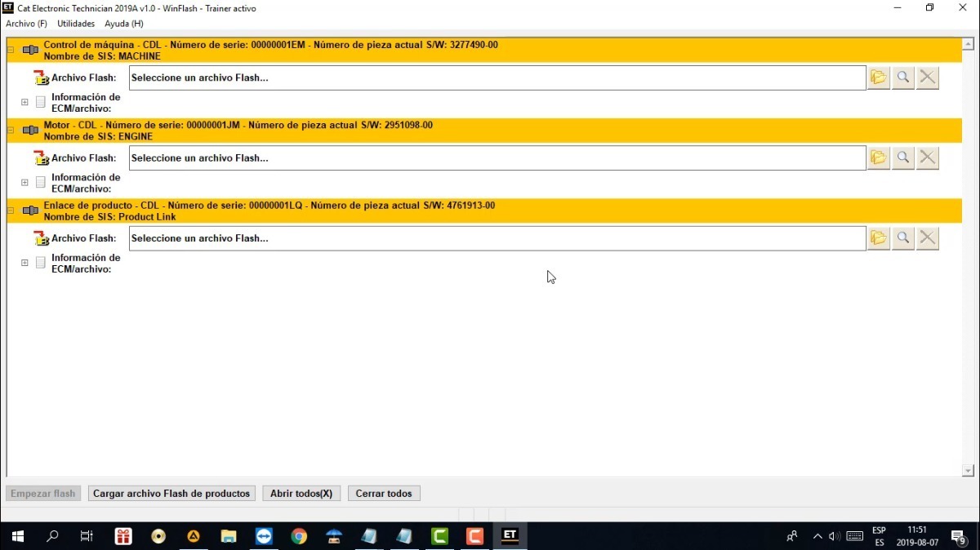This screenshot has height=550, width=980.
Task: Click Archivo Flash icon under Motor
Action: point(41,158)
